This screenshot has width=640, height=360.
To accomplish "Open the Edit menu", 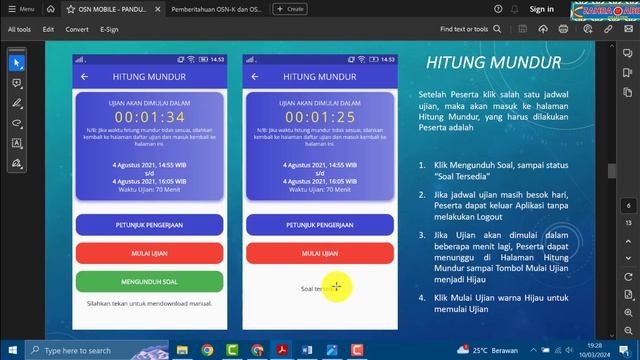I will coord(48,29).
